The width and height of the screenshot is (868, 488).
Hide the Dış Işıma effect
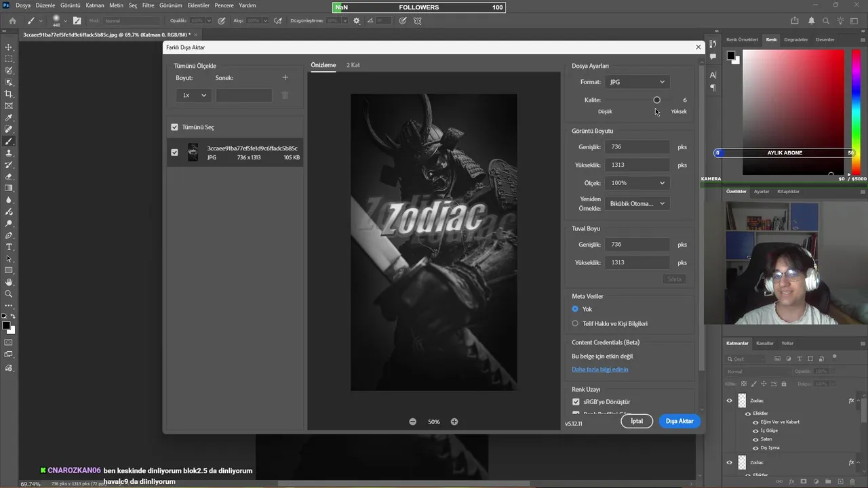point(755,448)
